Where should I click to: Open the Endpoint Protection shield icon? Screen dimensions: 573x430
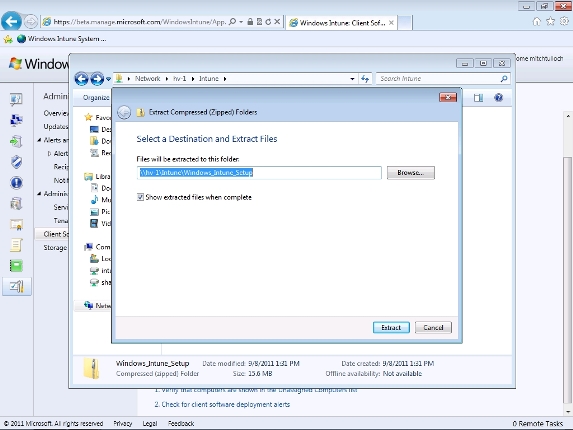click(x=16, y=162)
